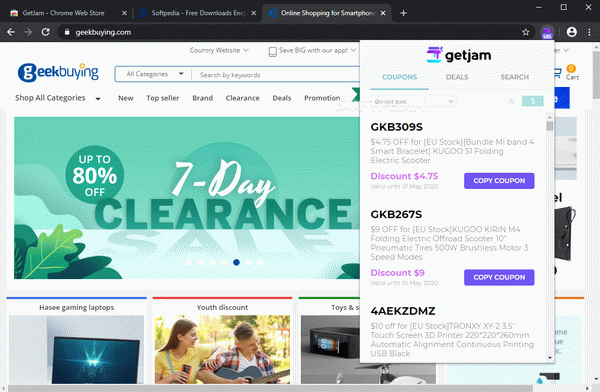Open Hasee gaming laptops card

(x=77, y=341)
